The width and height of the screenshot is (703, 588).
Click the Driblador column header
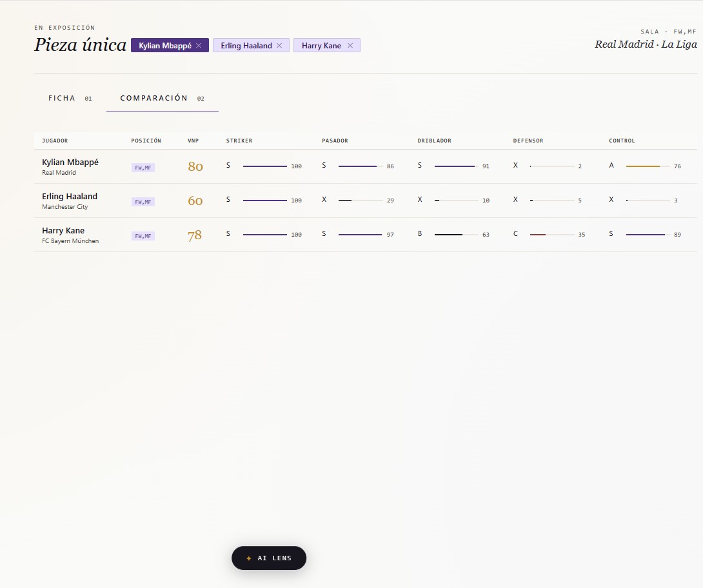[434, 141]
